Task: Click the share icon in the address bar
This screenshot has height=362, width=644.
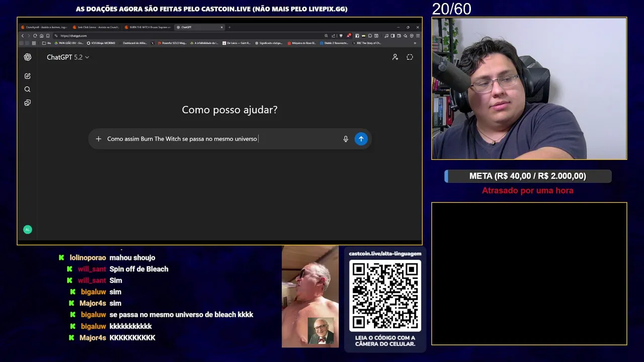Action: [x=333, y=36]
